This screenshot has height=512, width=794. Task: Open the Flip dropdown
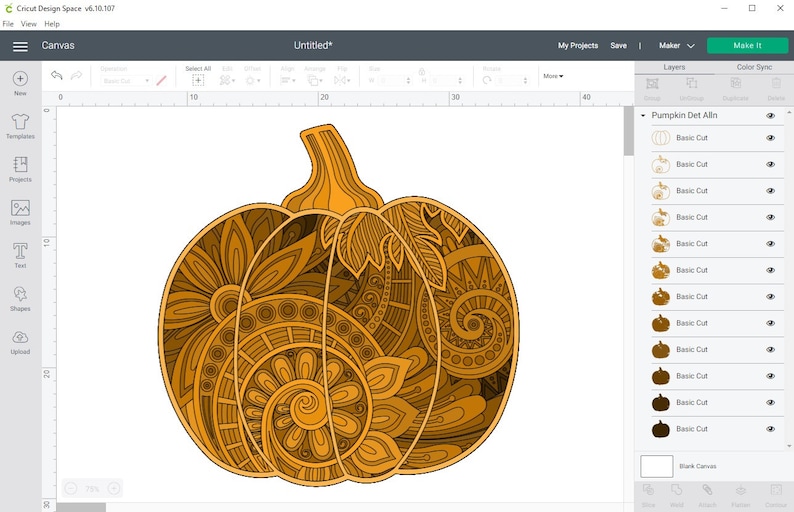coord(342,80)
